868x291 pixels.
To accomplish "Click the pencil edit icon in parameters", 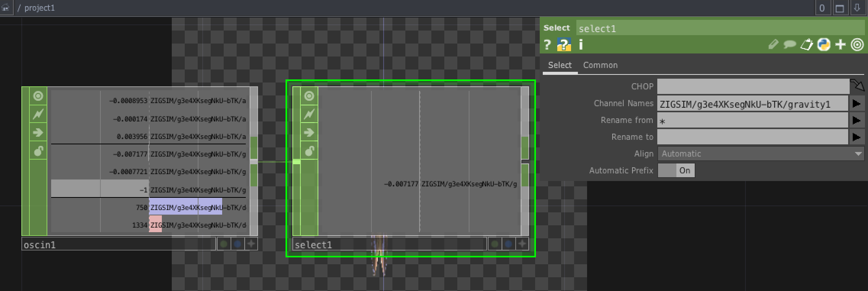I will coord(773,45).
